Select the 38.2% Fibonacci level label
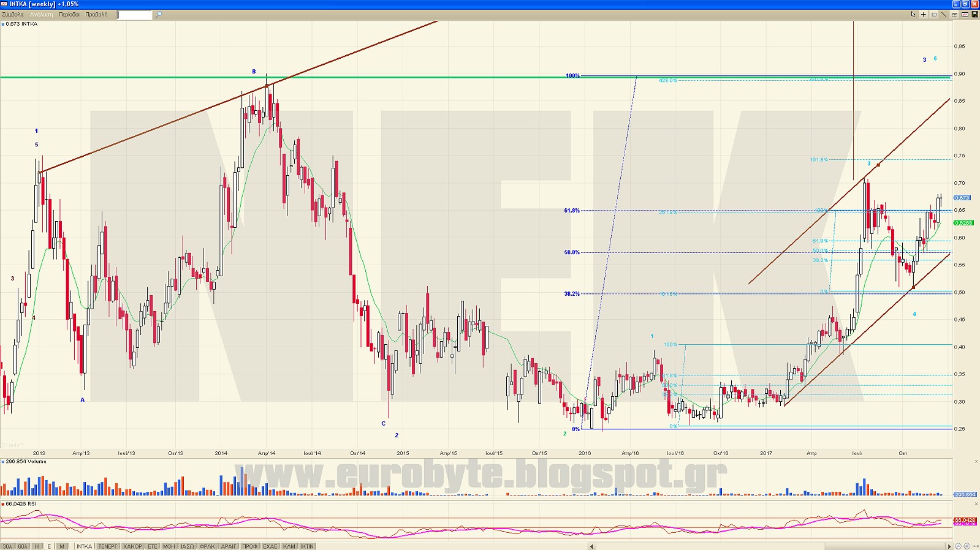The height and width of the screenshot is (550, 980). pos(572,293)
